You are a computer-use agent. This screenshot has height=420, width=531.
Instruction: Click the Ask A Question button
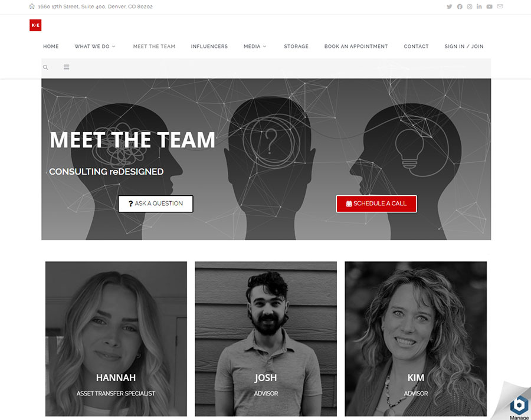pos(156,204)
